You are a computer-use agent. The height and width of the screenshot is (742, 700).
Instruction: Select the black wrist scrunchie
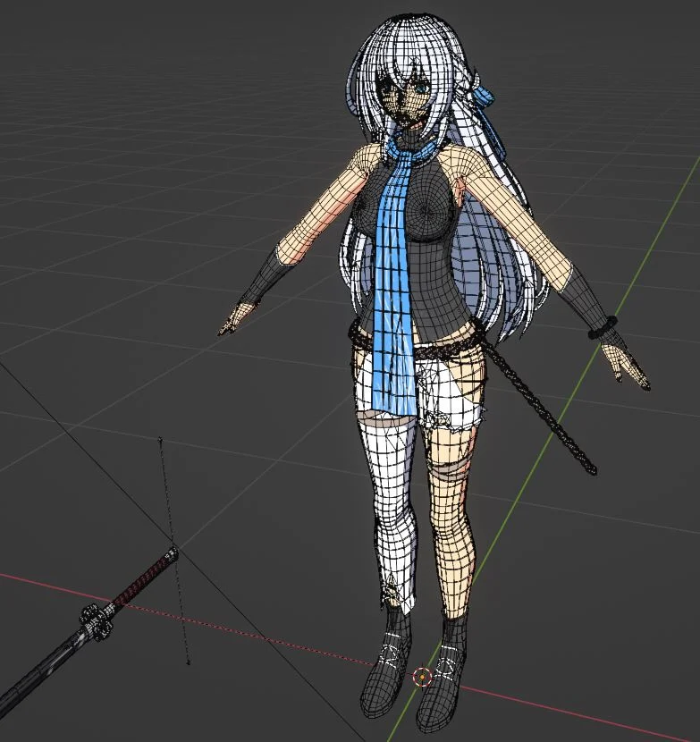click(604, 327)
